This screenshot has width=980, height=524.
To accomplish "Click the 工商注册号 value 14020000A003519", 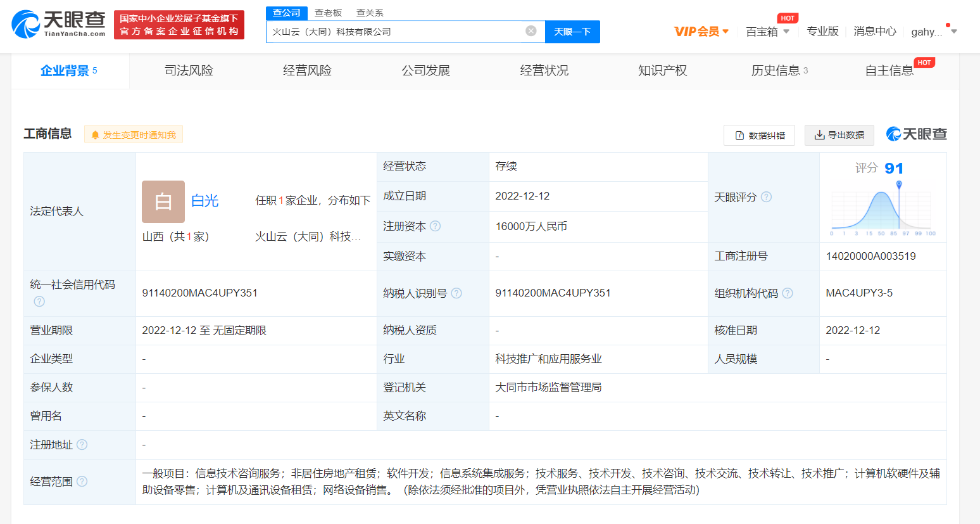I will click(870, 256).
